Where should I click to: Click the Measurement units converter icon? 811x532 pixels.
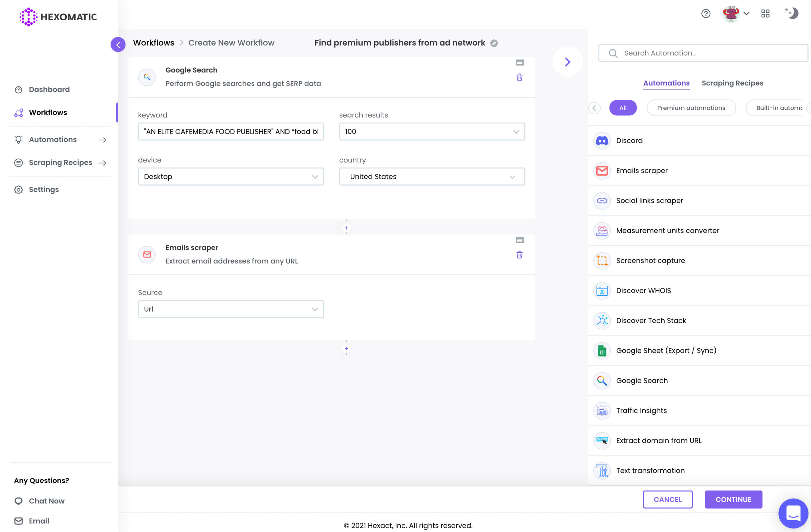click(602, 231)
